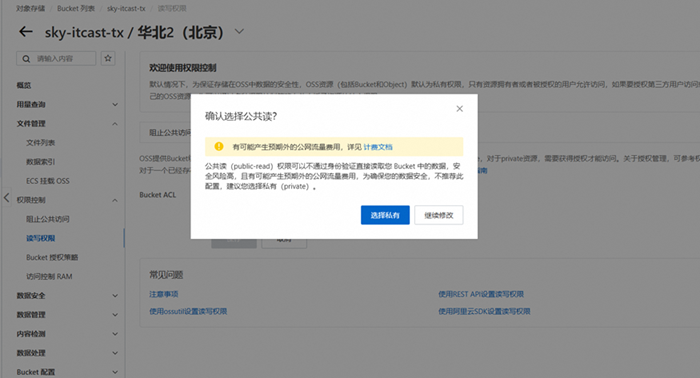This screenshot has height=378, width=700.
Task: Expand the 数据管理 menu
Action: point(67,315)
